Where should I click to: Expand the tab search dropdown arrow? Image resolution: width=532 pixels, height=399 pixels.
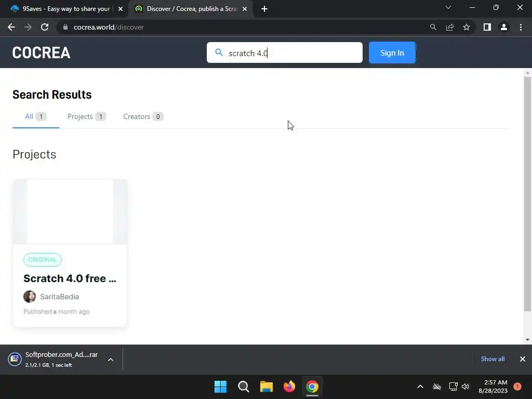click(x=448, y=7)
